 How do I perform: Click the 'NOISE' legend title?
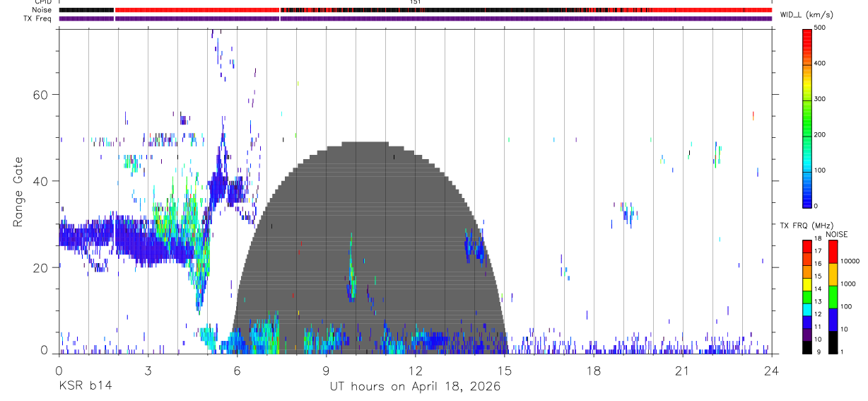point(837,235)
